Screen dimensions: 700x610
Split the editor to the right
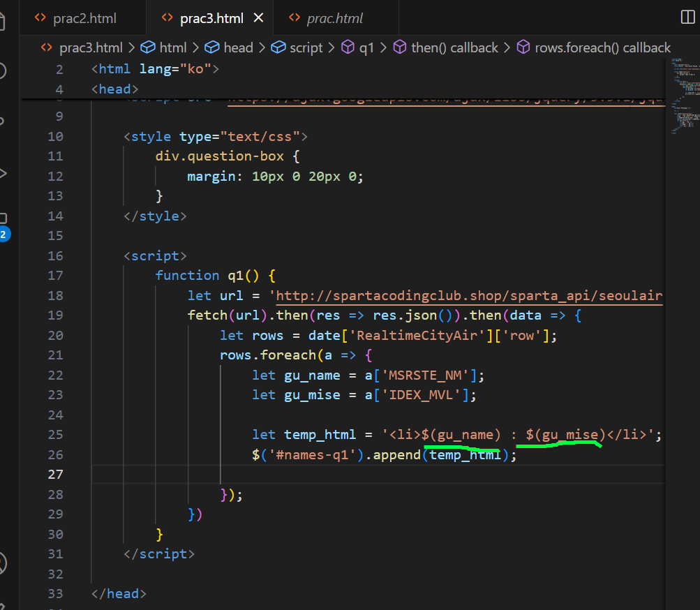pos(688,17)
